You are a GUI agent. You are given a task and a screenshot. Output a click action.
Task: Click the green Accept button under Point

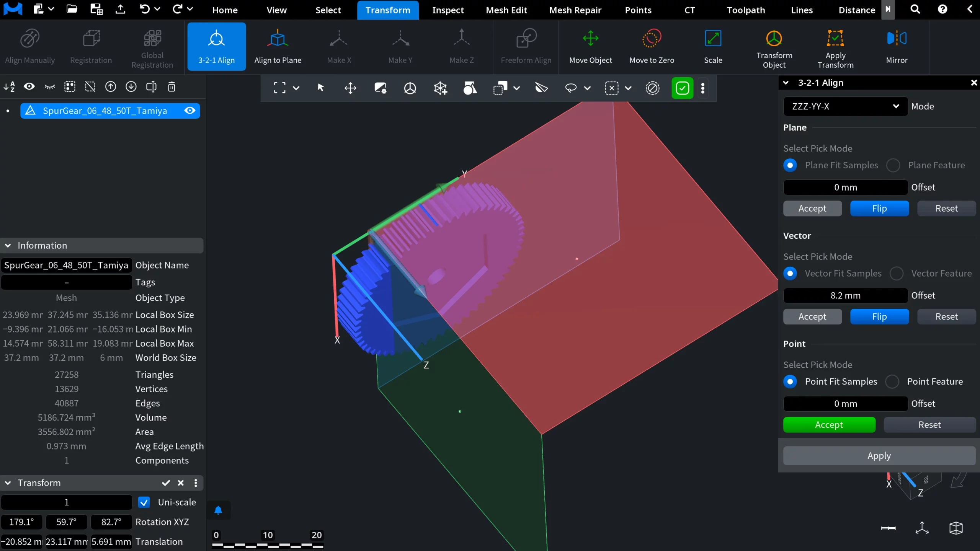point(829,425)
